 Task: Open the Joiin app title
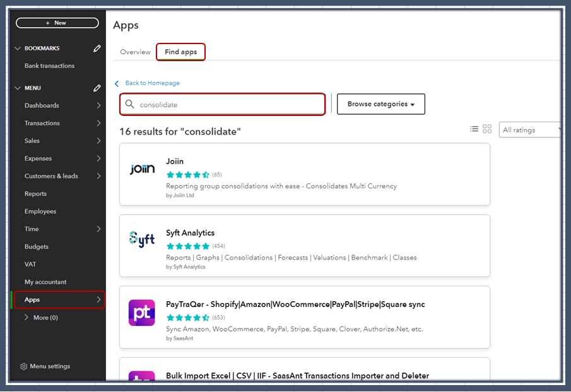[175, 161]
